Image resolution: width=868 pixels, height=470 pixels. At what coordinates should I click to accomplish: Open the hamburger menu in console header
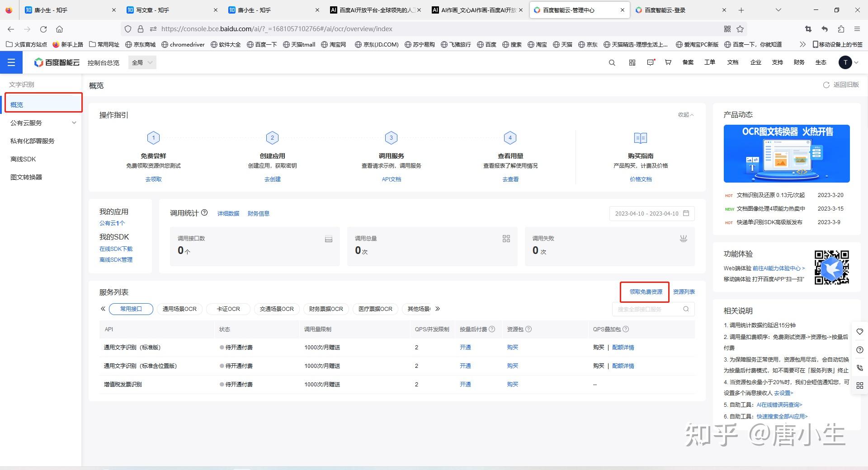[x=11, y=62]
